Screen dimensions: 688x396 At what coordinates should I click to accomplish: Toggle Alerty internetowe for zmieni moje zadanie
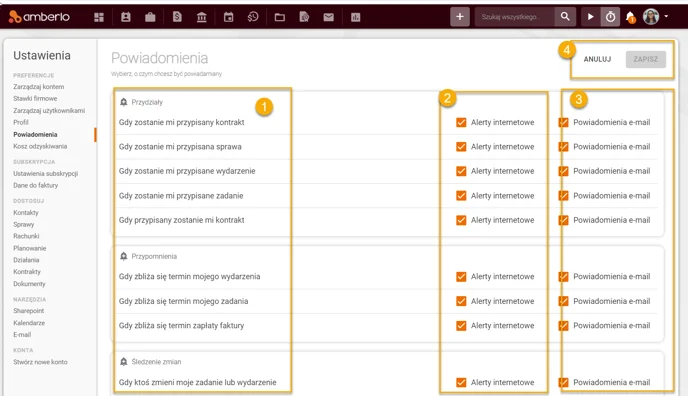461,382
